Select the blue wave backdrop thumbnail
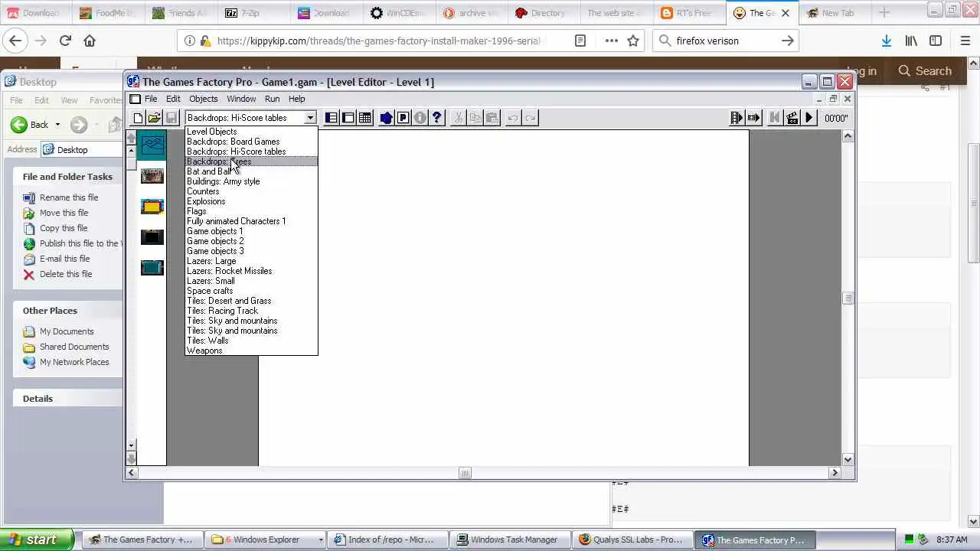The image size is (980, 551). (152, 145)
